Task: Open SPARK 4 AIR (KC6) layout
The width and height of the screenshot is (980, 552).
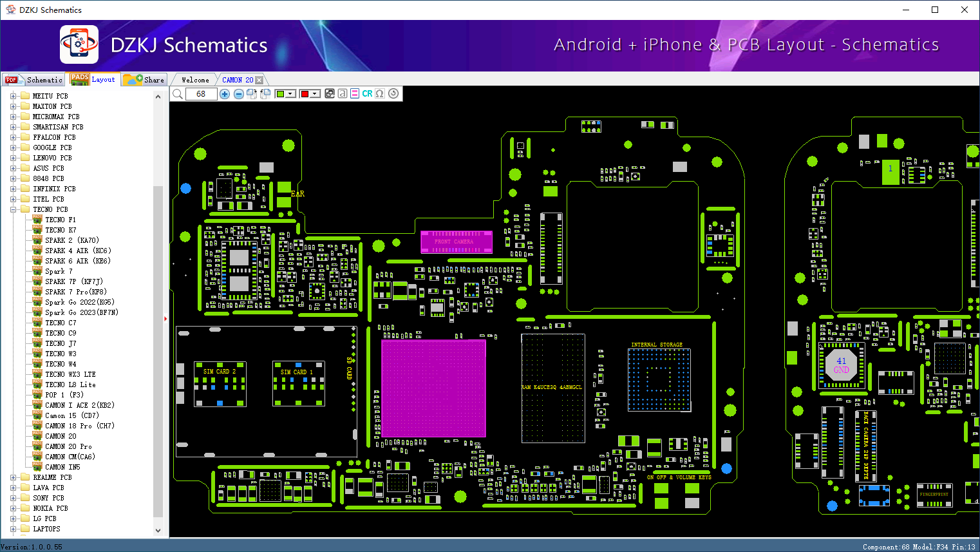Action: click(78, 251)
